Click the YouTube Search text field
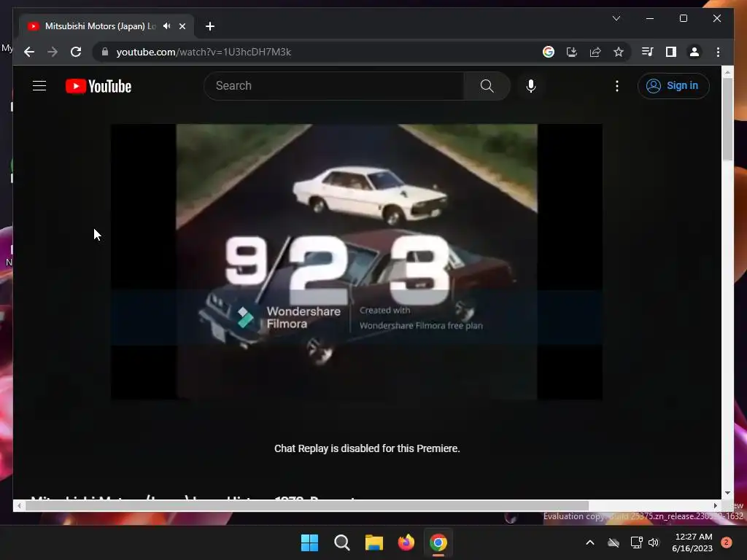Image resolution: width=747 pixels, height=560 pixels. (333, 86)
